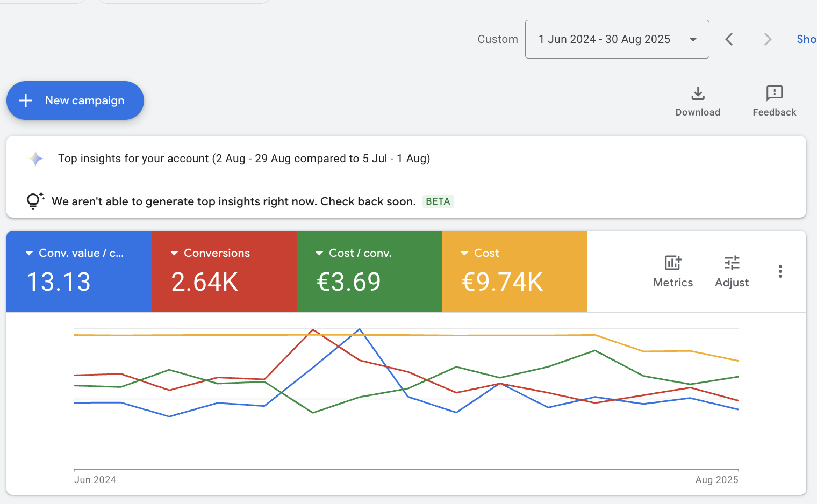Expand the Cost / conv. metric dropdown

(x=319, y=253)
